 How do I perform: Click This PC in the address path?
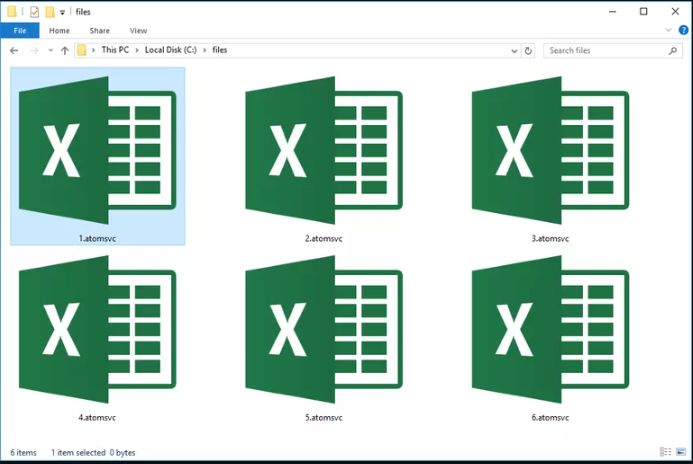pyautogui.click(x=115, y=50)
